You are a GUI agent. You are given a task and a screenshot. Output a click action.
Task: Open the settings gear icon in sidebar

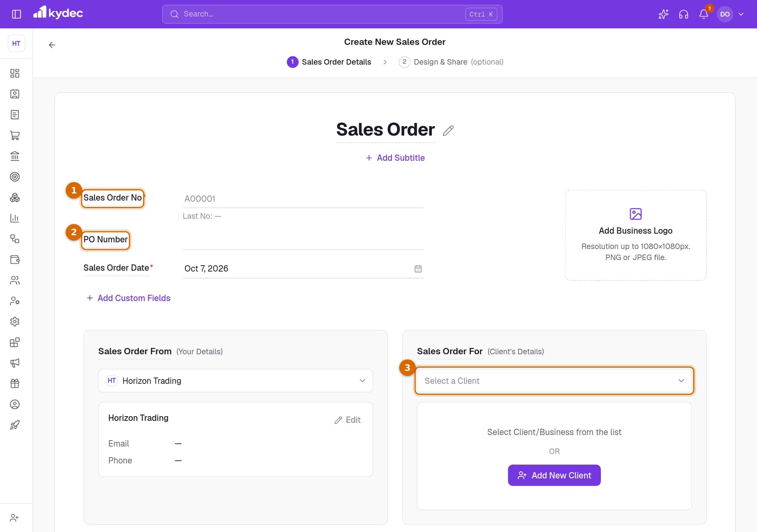click(15, 322)
